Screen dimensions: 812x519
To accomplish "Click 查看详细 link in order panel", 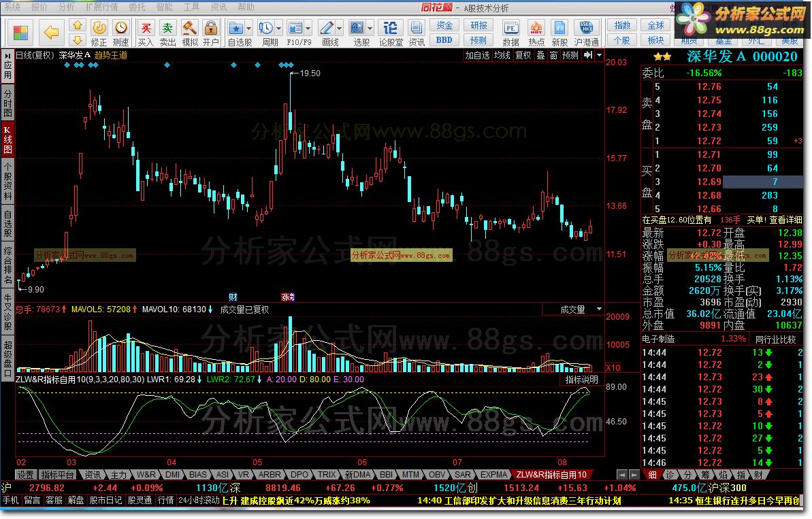I will [785, 220].
